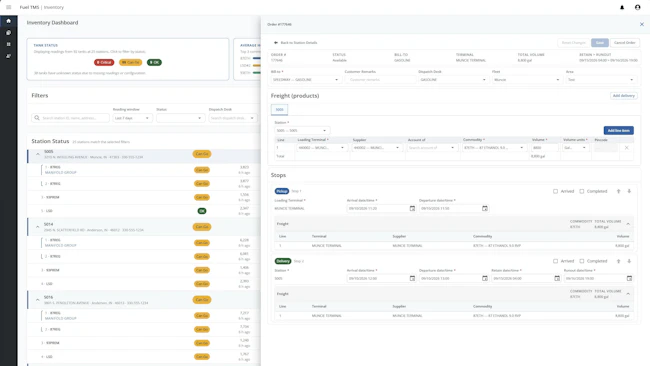The height and width of the screenshot is (366, 650).
Task: Open the Commodity dropdown for line 1
Action: (x=494, y=148)
